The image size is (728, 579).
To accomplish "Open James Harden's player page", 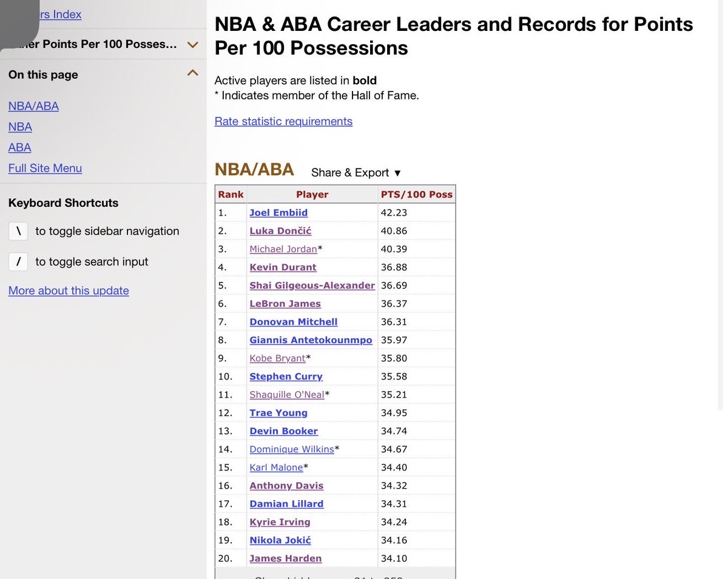I will (286, 558).
